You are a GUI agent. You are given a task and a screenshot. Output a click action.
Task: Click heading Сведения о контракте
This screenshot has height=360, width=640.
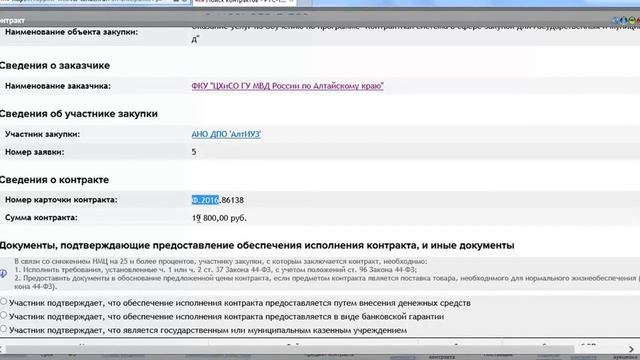click(54, 180)
